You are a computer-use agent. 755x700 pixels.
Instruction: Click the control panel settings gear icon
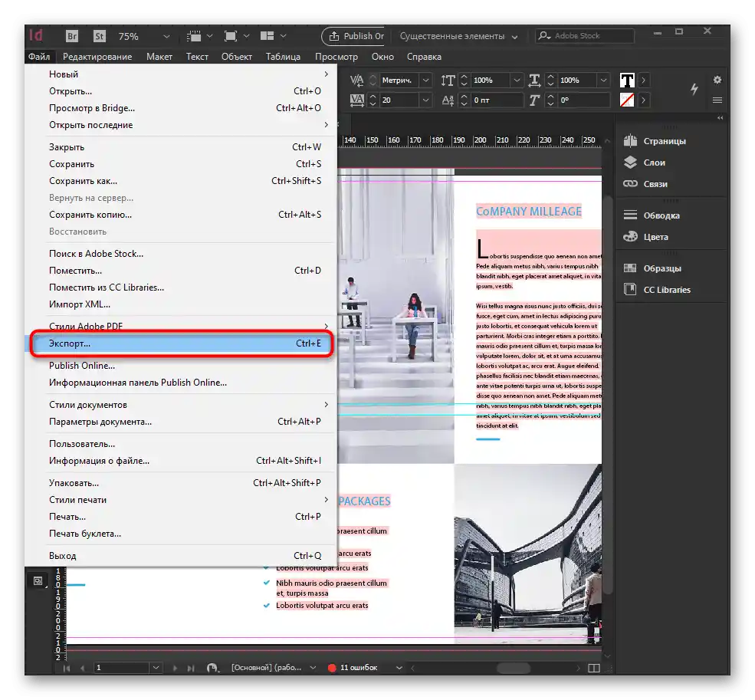pos(717,80)
